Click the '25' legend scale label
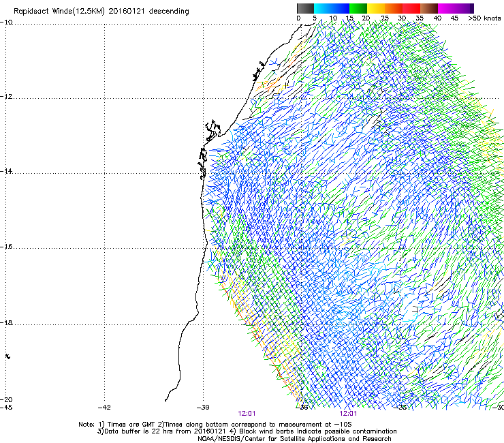504x443 pixels. point(385,18)
